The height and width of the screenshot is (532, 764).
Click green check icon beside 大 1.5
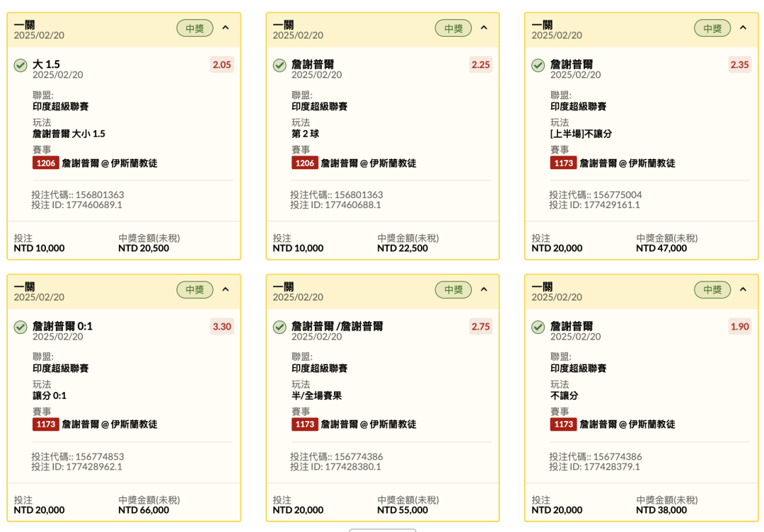tap(21, 65)
